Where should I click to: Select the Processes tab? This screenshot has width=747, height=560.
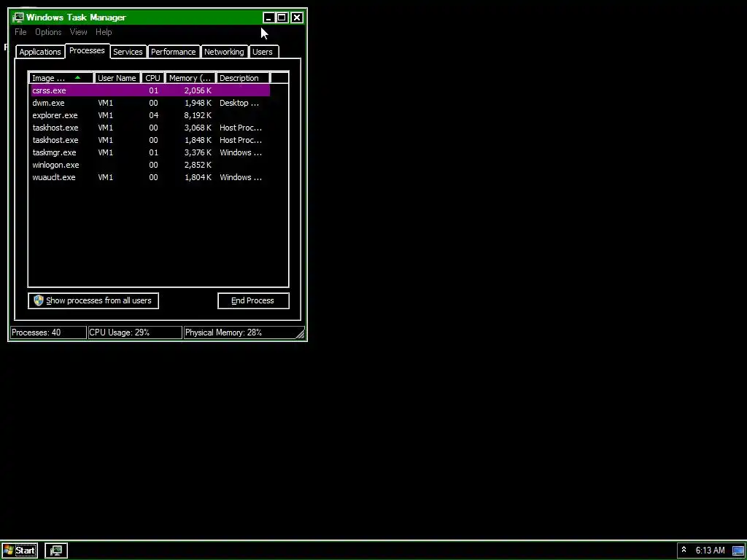click(88, 50)
